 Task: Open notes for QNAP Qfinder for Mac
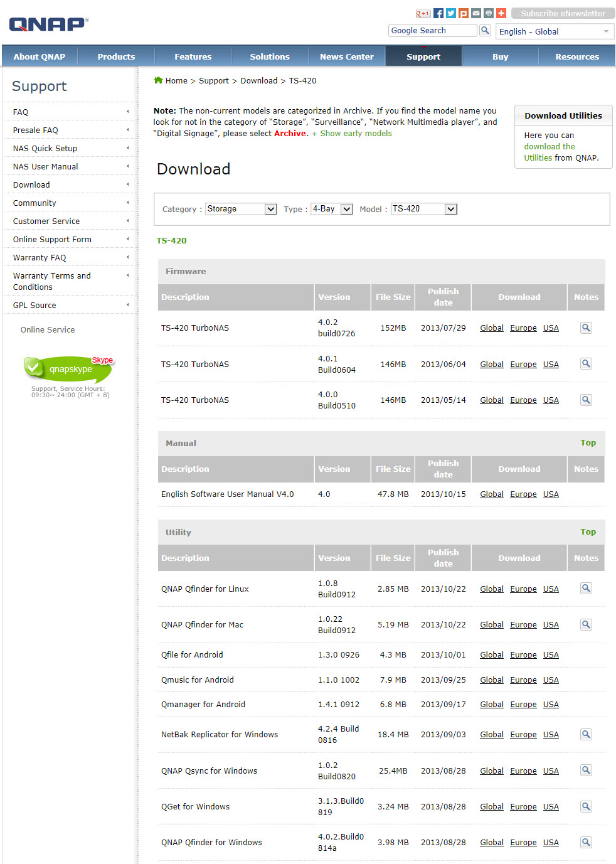click(586, 624)
